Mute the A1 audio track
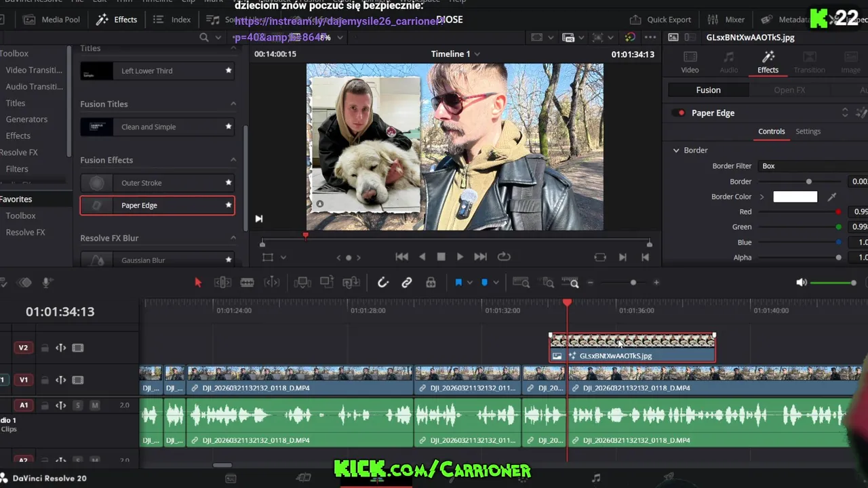Viewport: 868px width, 488px height. pos(95,405)
